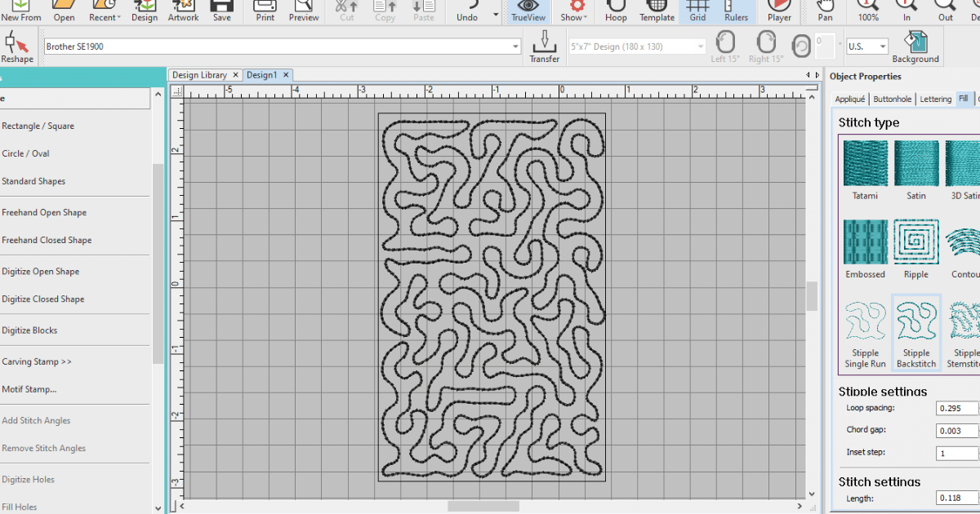Open the Brother SE1900 machine dropdown
The height and width of the screenshot is (514, 980).
(x=515, y=47)
